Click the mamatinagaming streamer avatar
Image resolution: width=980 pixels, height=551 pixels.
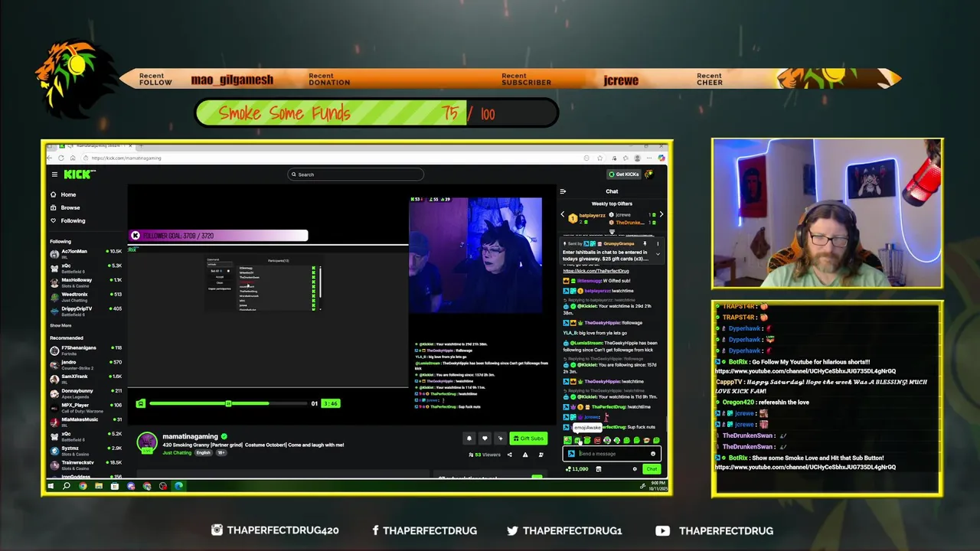pyautogui.click(x=147, y=442)
